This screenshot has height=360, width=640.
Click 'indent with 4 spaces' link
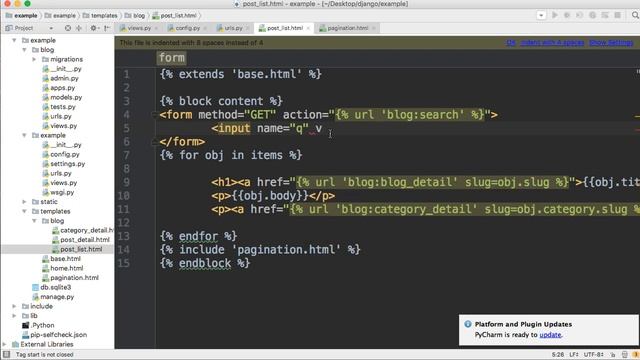click(552, 42)
